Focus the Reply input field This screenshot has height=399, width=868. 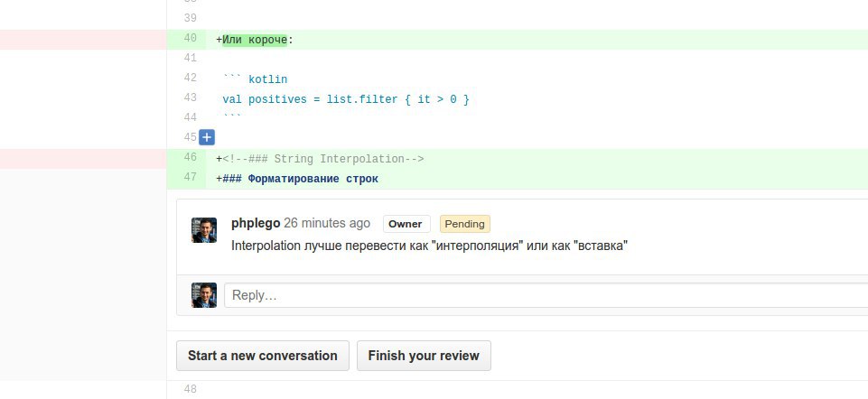542,295
